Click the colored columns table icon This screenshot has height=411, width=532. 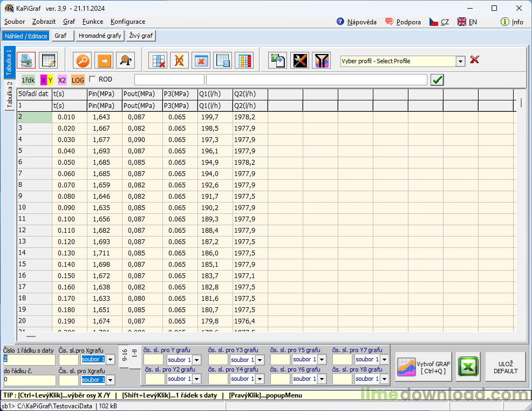click(x=244, y=60)
